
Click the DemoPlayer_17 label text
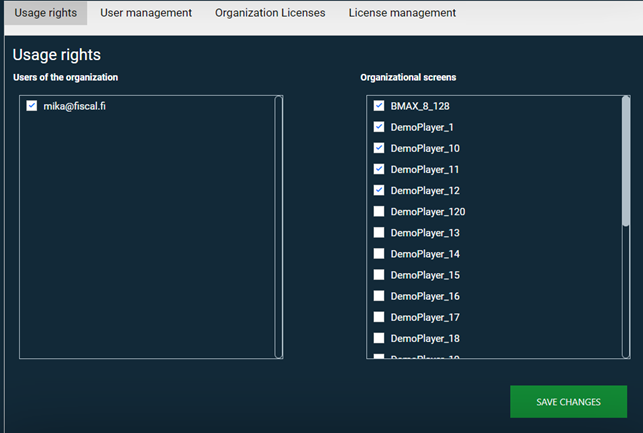click(425, 317)
